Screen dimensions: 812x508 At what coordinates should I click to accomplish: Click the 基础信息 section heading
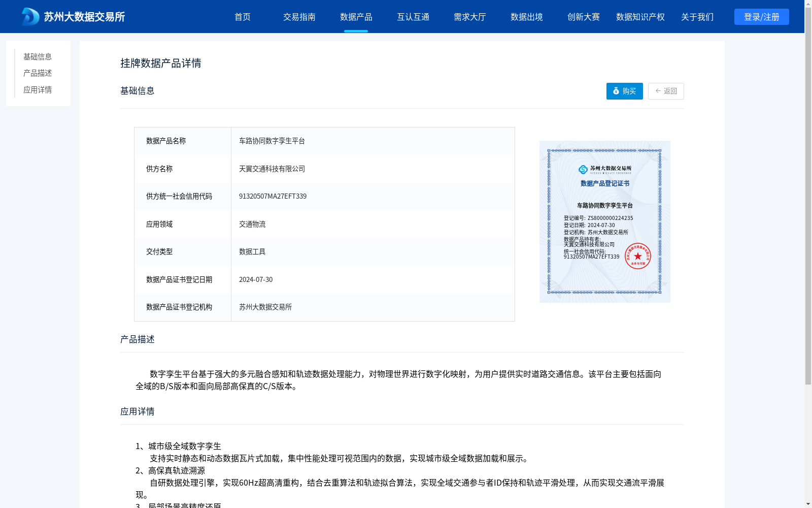click(138, 91)
